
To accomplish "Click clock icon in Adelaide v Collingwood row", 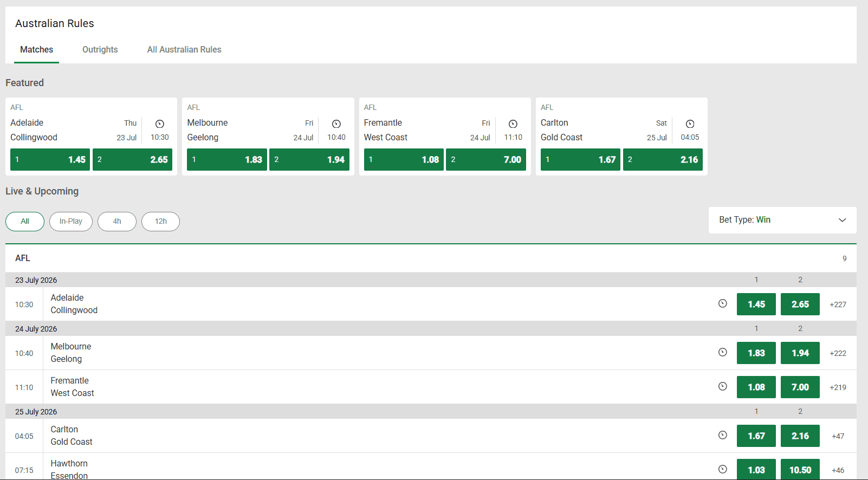I will coord(723,303).
